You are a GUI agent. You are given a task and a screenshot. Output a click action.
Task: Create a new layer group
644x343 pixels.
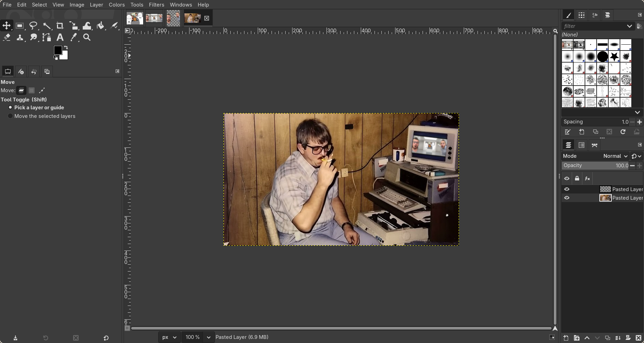[576, 338]
